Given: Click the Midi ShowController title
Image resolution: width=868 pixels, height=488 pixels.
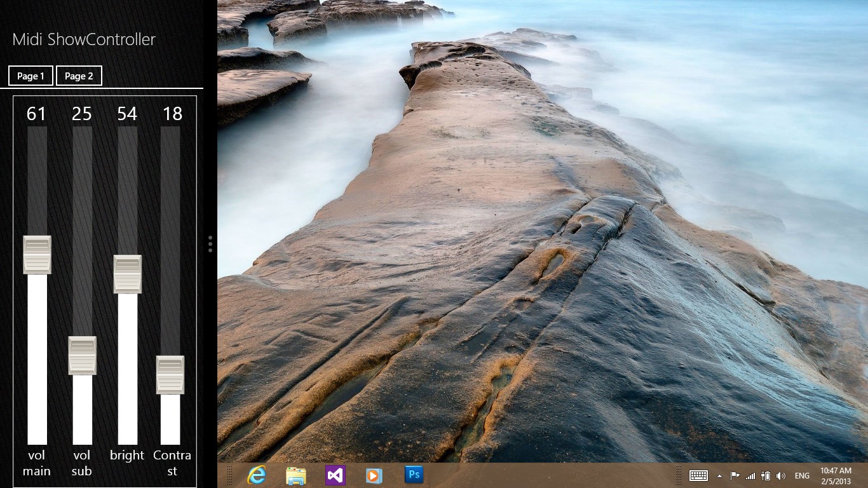Looking at the screenshot, I should 84,39.
